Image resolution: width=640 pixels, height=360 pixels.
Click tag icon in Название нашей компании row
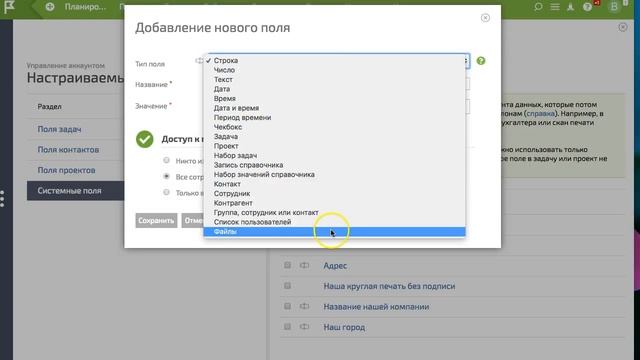coord(304,306)
